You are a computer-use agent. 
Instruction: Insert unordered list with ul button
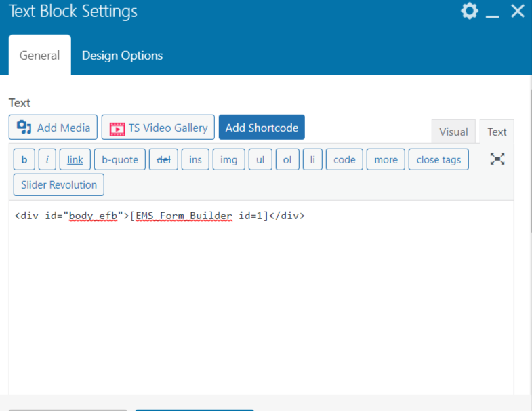tap(260, 159)
